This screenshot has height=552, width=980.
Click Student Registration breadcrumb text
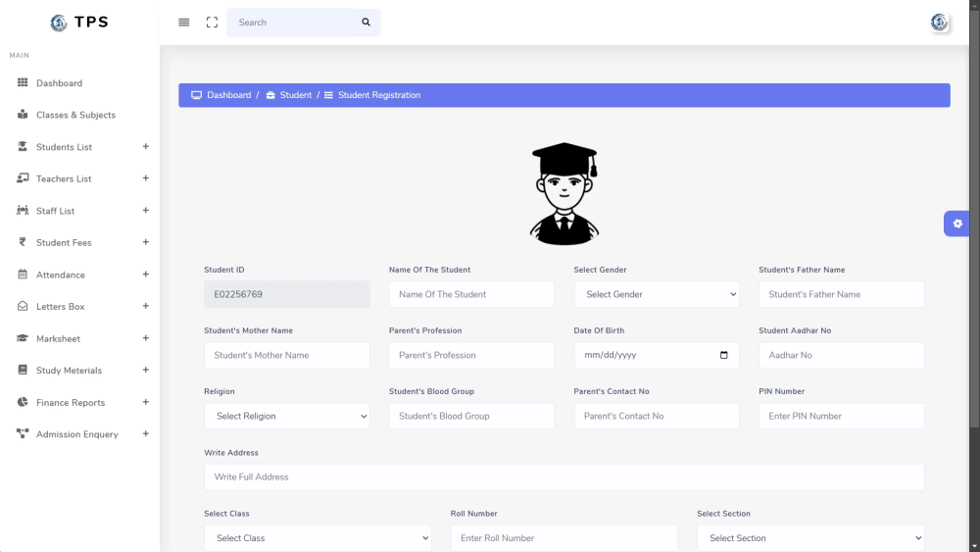pyautogui.click(x=379, y=95)
